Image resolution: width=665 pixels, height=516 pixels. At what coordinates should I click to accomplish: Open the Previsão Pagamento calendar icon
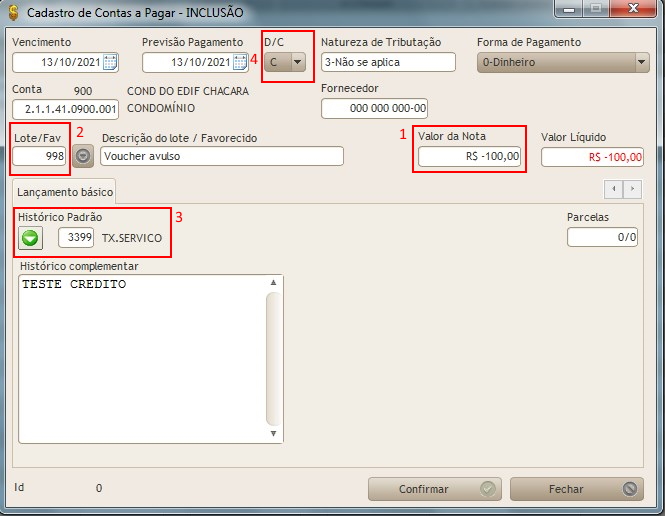240,63
